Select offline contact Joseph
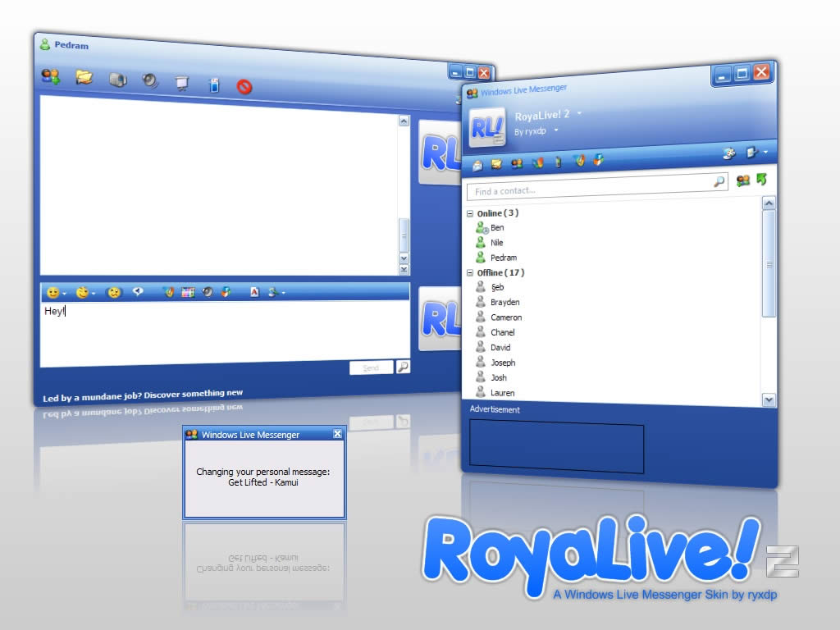 click(495, 362)
